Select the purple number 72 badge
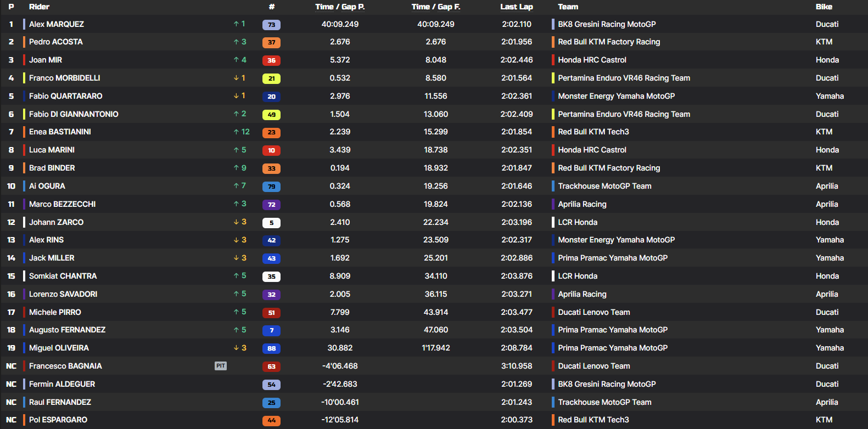868x429 pixels. [271, 205]
